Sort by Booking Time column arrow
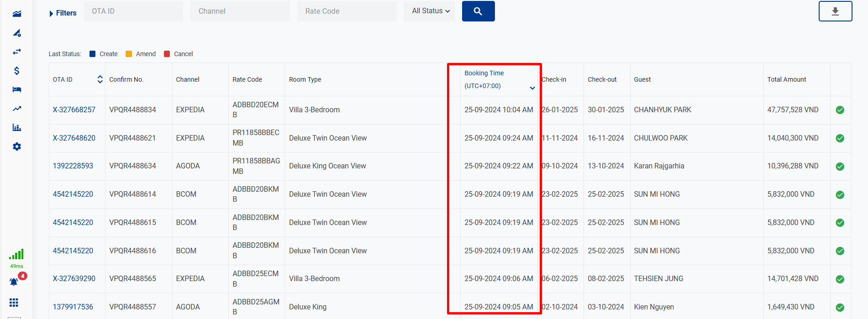The image size is (868, 319). click(532, 88)
